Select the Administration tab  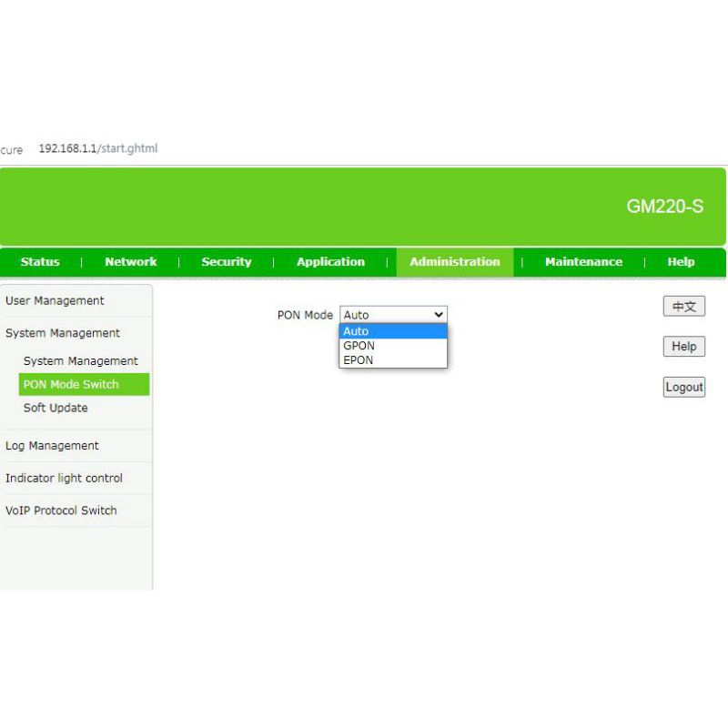pos(454,262)
